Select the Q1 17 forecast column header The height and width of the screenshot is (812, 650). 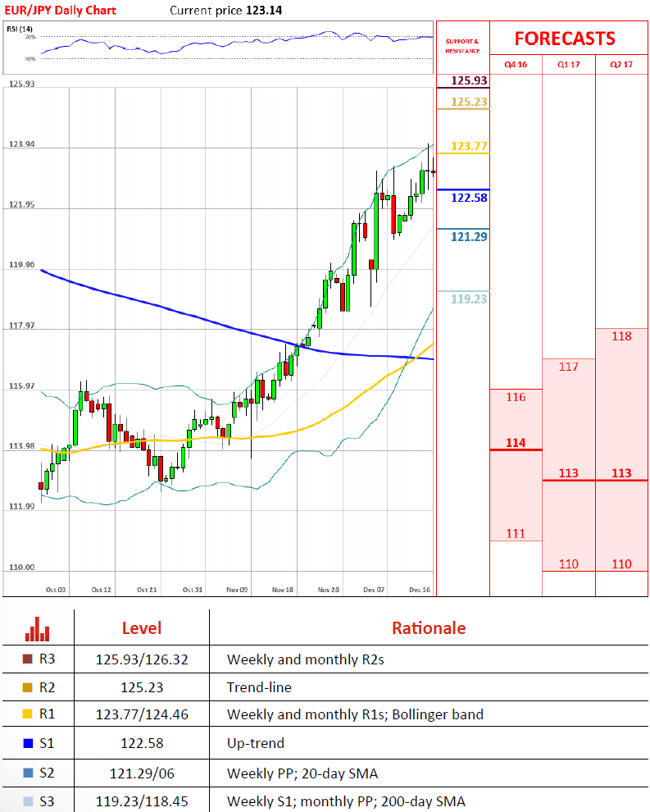click(x=568, y=65)
